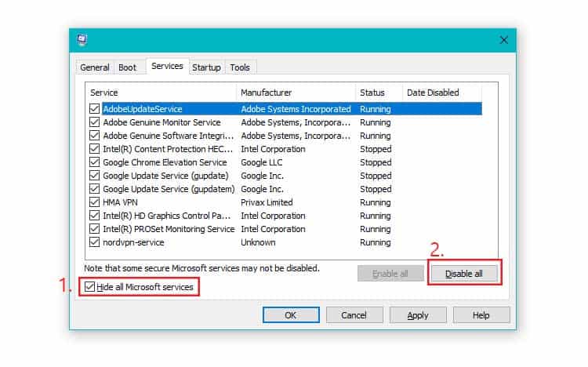
Task: Uncheck the nordvpn-service checkbox
Action: pyautogui.click(x=95, y=242)
